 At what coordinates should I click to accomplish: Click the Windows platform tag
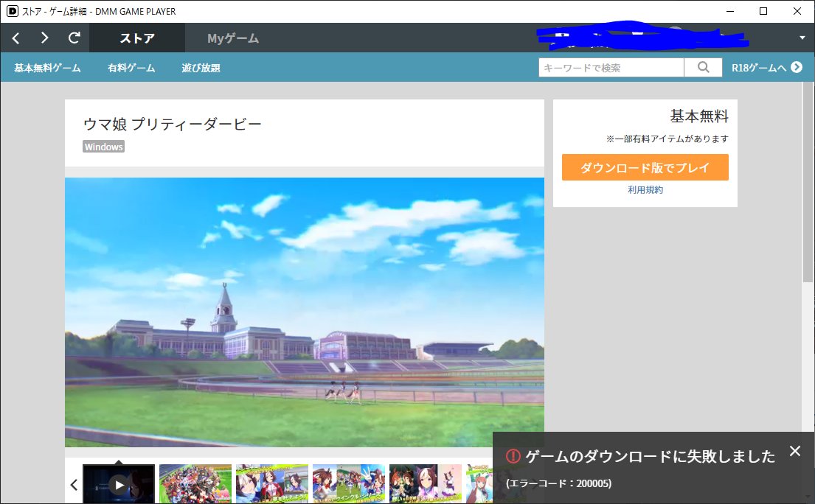tap(103, 147)
